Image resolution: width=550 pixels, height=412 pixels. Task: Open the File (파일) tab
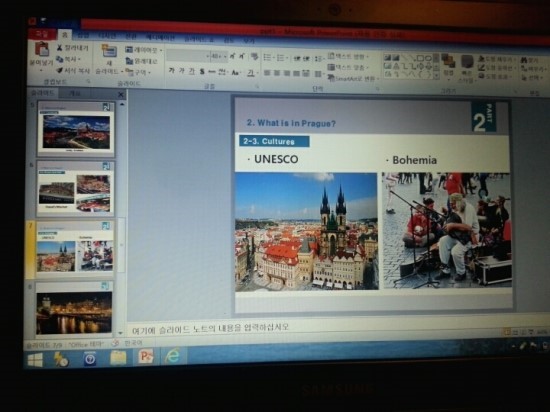tap(42, 35)
